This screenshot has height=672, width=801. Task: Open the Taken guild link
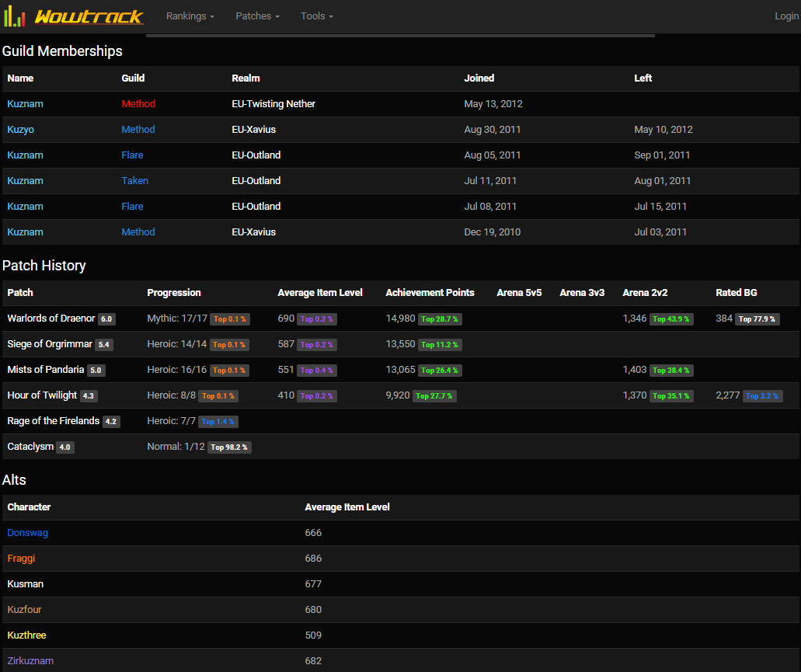pos(134,181)
